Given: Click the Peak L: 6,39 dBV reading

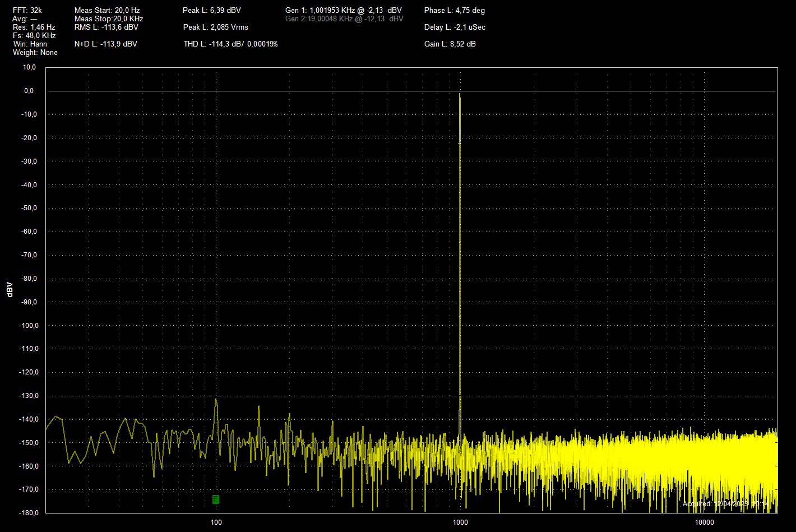Looking at the screenshot, I should click(212, 10).
